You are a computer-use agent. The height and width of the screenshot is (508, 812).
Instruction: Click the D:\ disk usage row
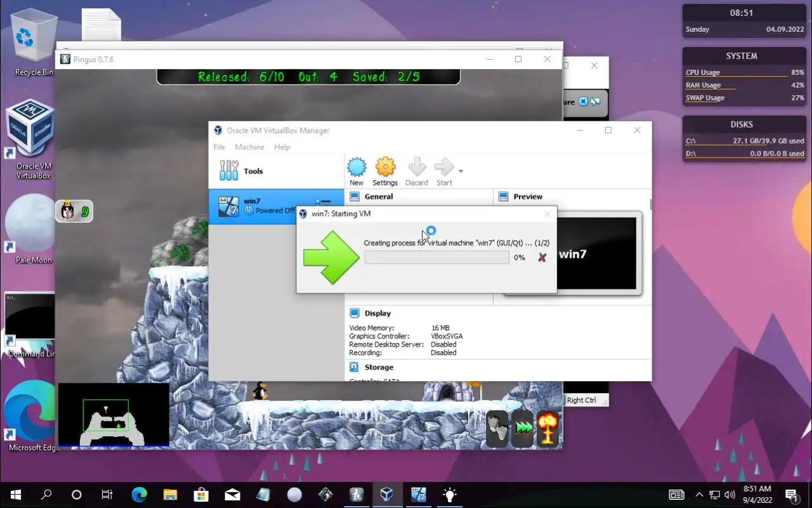tap(745, 154)
